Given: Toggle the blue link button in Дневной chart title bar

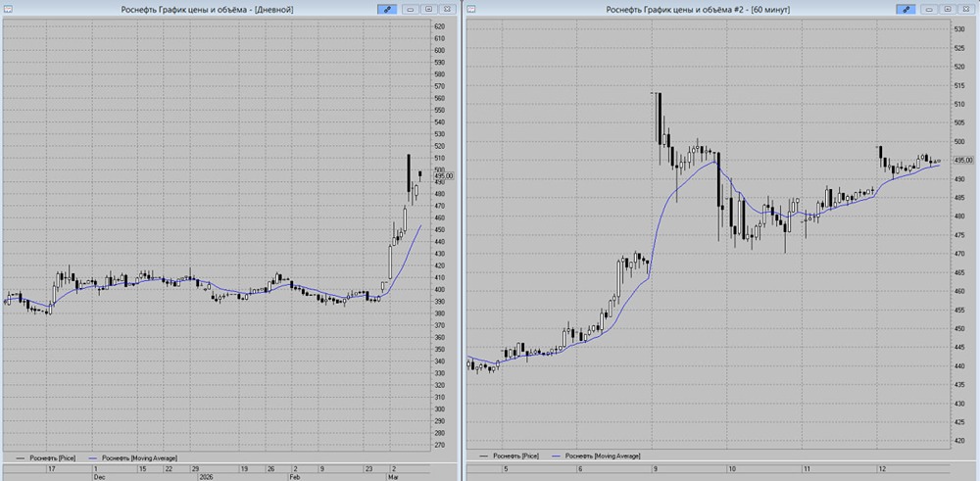Looking at the screenshot, I should (x=387, y=10).
